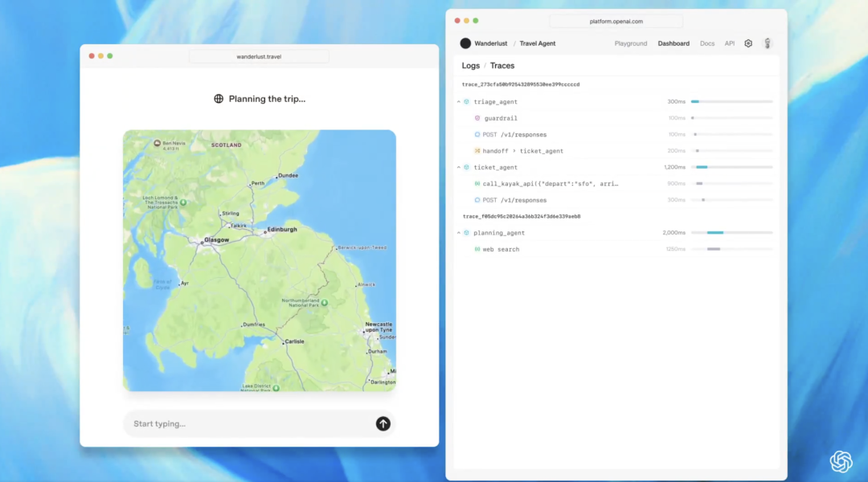Click the Travel Agent project name
868x482 pixels.
(x=538, y=43)
